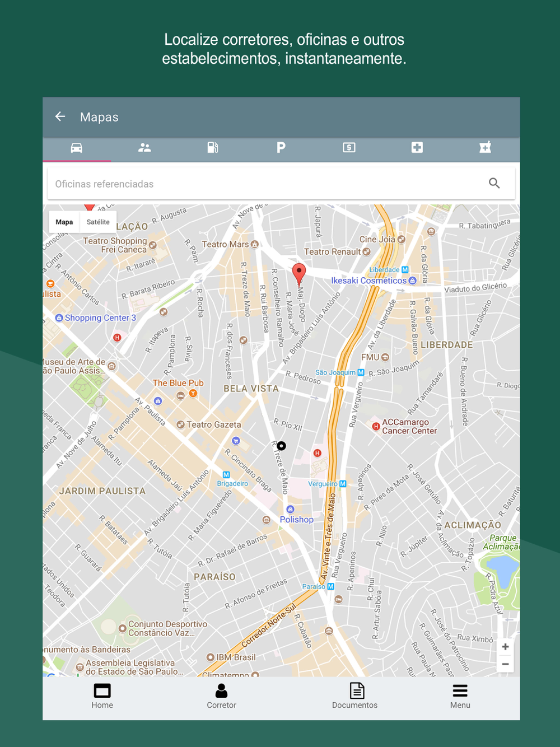
Task: Click the Vergueiro metro station icon
Action: click(343, 484)
